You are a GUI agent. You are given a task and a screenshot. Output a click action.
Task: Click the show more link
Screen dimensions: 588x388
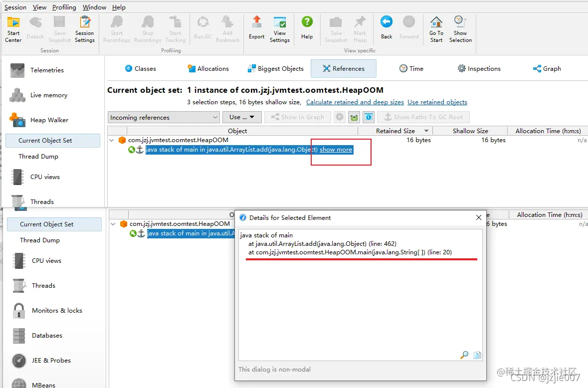[336, 150]
